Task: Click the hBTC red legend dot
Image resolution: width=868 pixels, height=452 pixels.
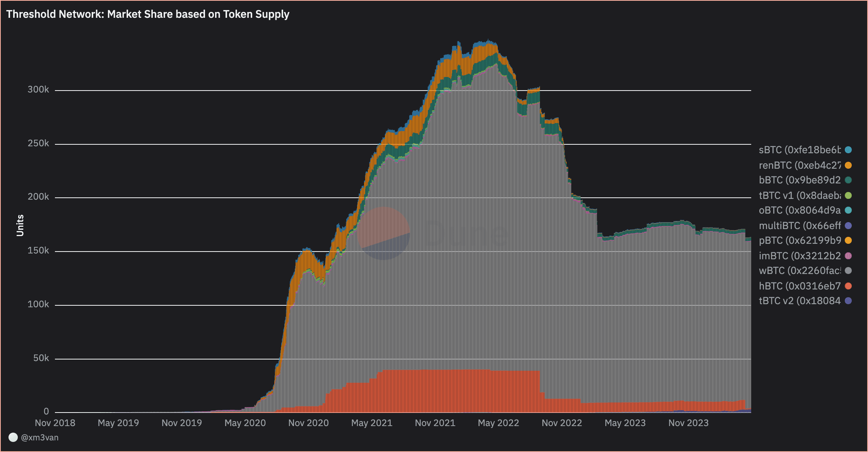Action: 848,286
